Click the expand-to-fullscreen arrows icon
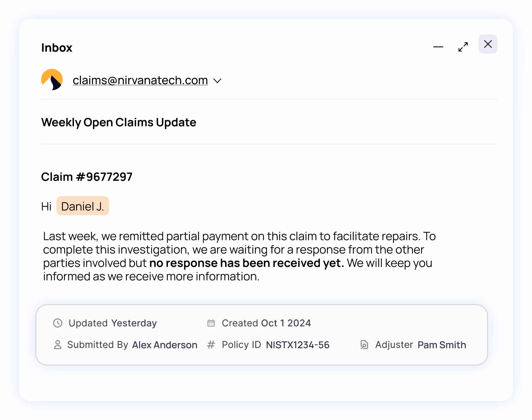532x420 pixels. pyautogui.click(x=463, y=47)
